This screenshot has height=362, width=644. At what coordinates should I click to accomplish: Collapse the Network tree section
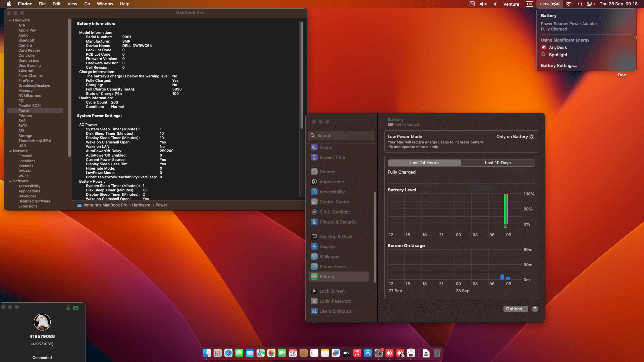[10, 151]
